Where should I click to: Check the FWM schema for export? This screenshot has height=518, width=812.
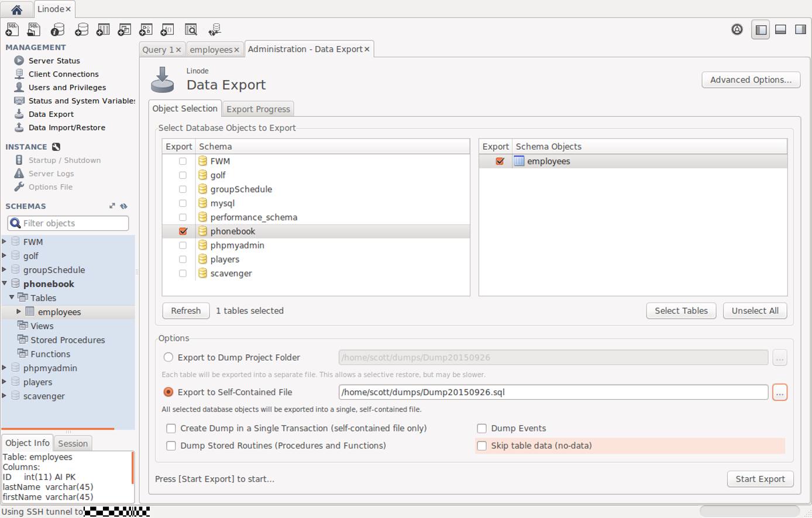point(183,161)
